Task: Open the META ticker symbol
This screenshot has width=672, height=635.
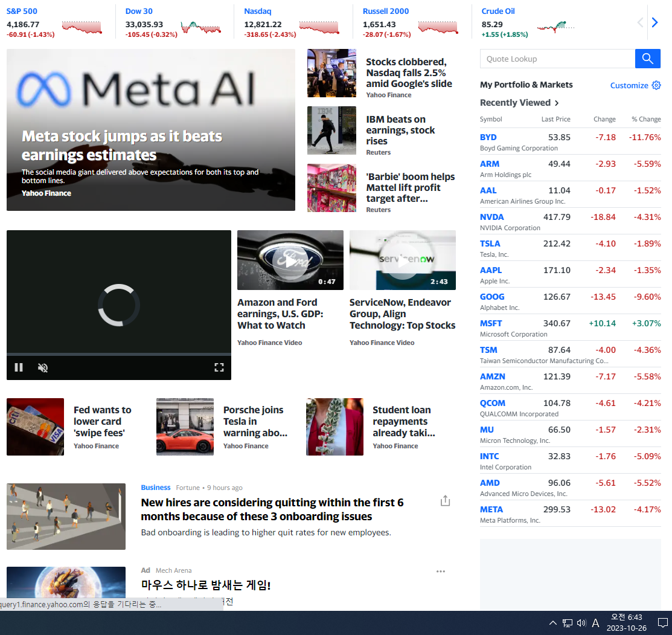Action: [491, 509]
